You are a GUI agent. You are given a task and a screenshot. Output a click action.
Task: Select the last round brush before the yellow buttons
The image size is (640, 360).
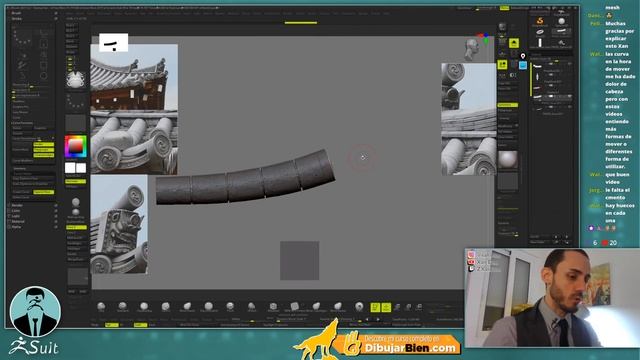[359, 306]
